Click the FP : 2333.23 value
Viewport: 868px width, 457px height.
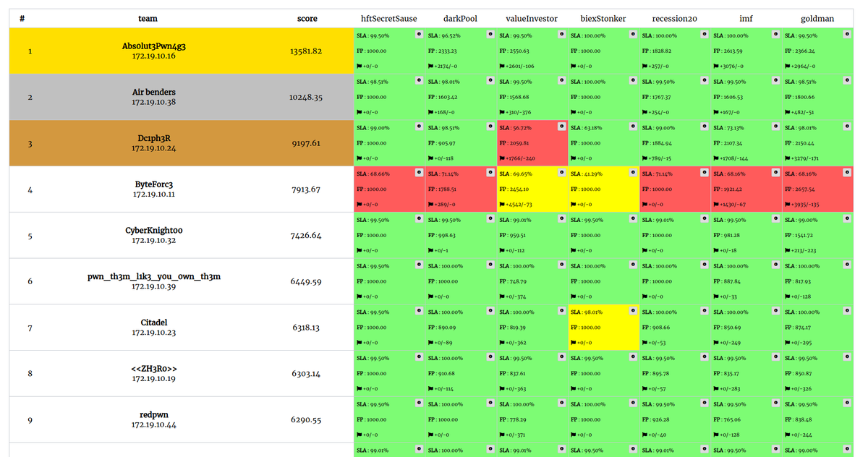point(443,51)
